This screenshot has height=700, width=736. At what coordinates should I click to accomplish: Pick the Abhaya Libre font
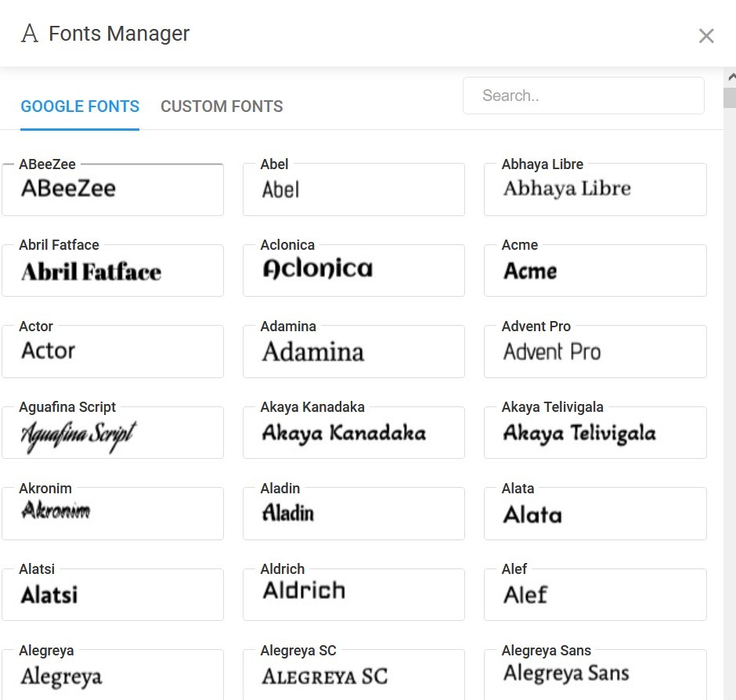click(595, 189)
